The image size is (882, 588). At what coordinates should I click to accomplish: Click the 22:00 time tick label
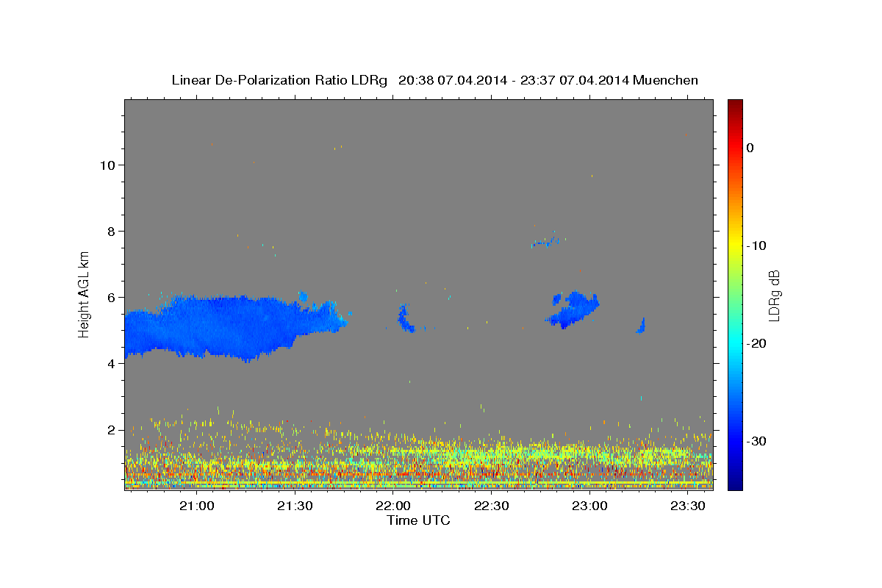pyautogui.click(x=393, y=506)
